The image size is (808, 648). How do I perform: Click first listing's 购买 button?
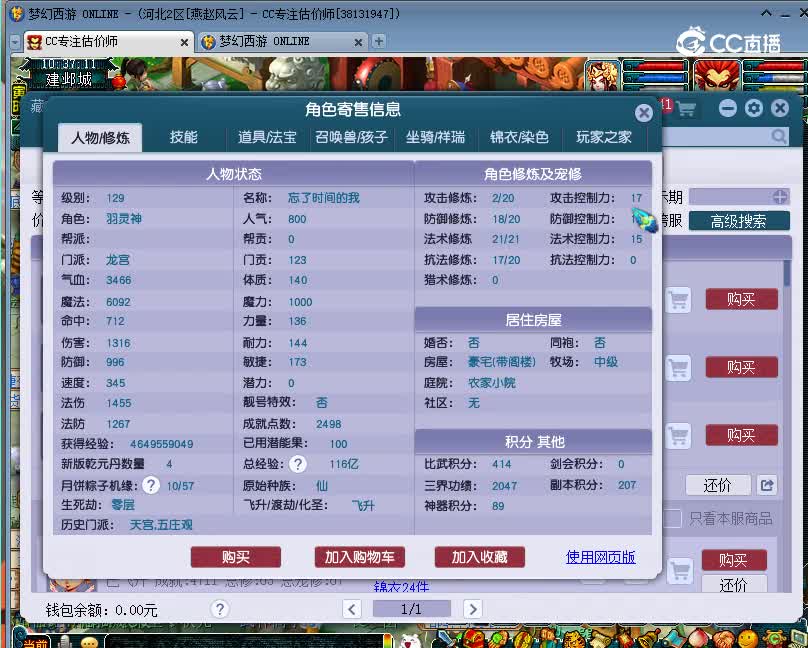click(742, 299)
